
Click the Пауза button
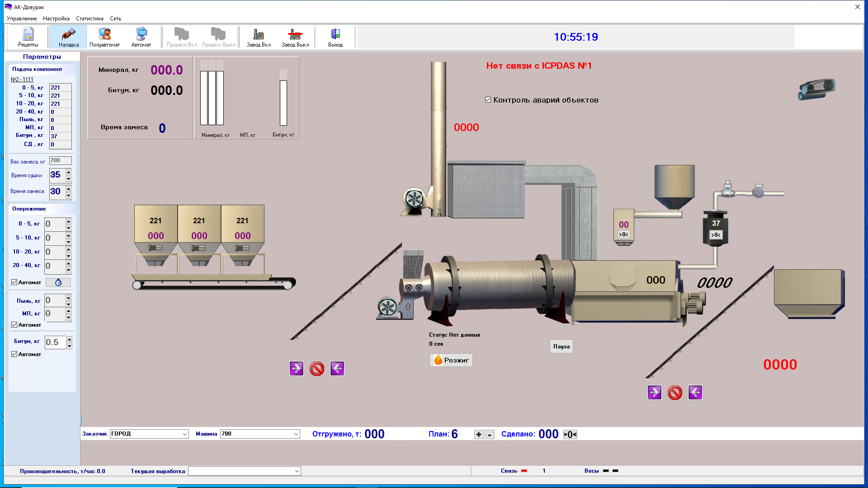pos(561,347)
